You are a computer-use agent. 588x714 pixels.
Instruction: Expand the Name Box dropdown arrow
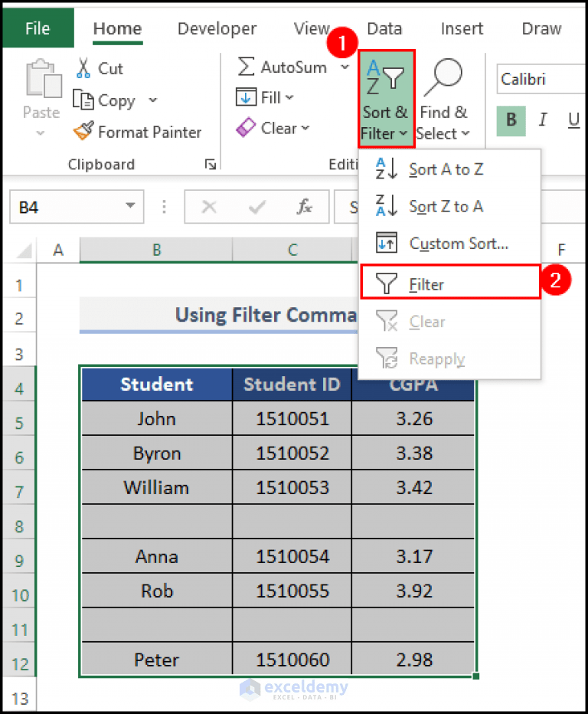tap(130, 206)
